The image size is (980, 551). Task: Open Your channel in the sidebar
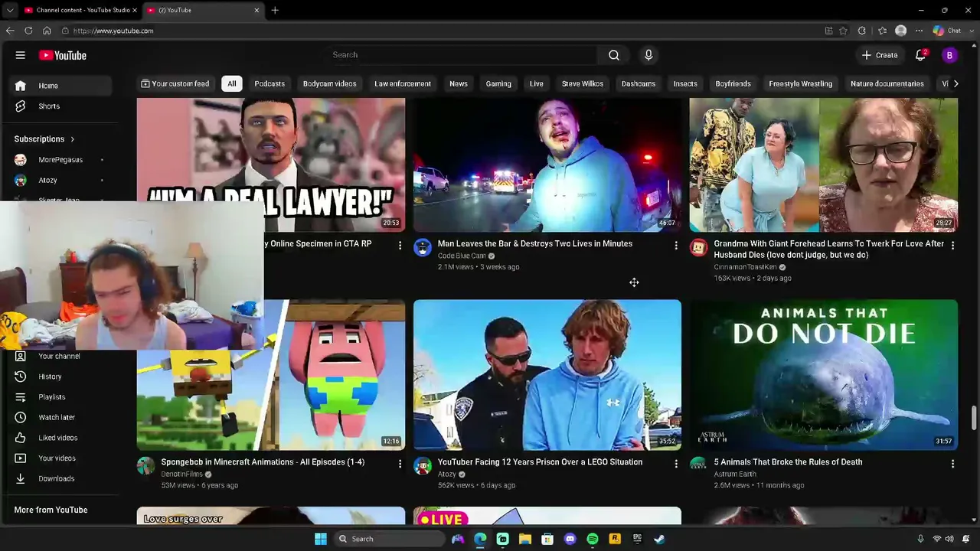pos(61,357)
